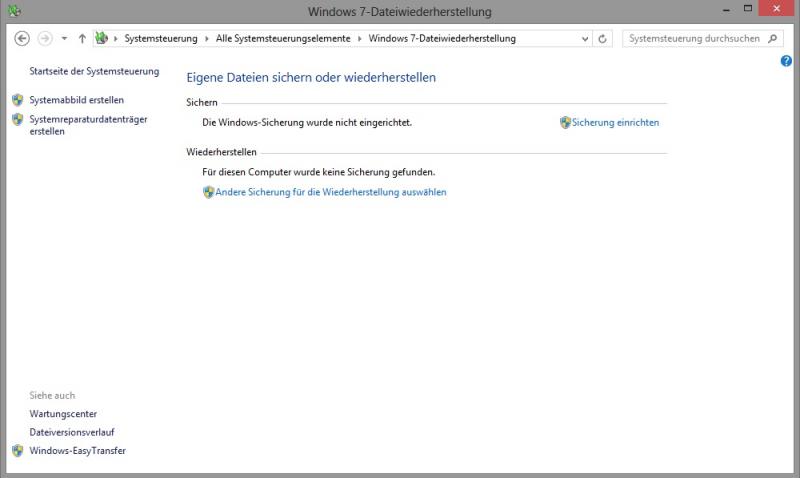Click text Für diesen Computer wurde keine Sicherung gefunden
This screenshot has height=478, width=800.
tap(319, 172)
